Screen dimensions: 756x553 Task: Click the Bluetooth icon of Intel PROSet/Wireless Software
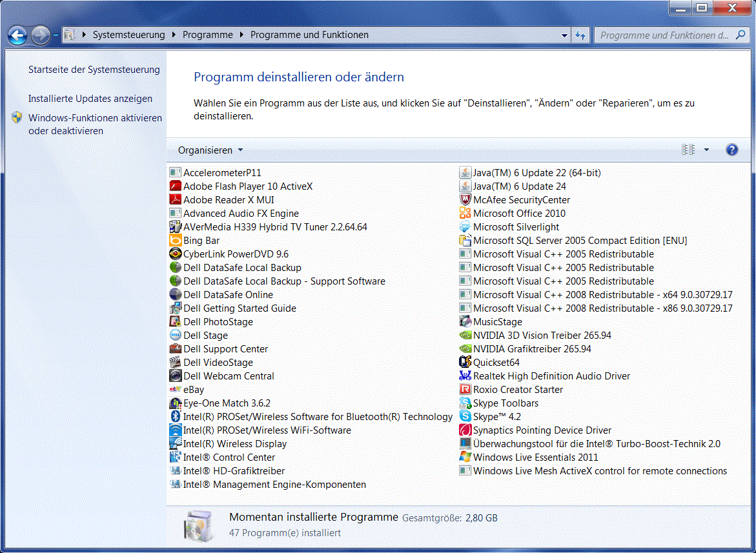[176, 416]
